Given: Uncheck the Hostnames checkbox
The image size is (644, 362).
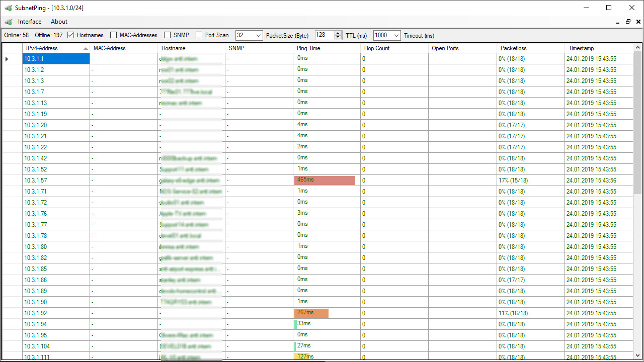Looking at the screenshot, I should [71, 35].
